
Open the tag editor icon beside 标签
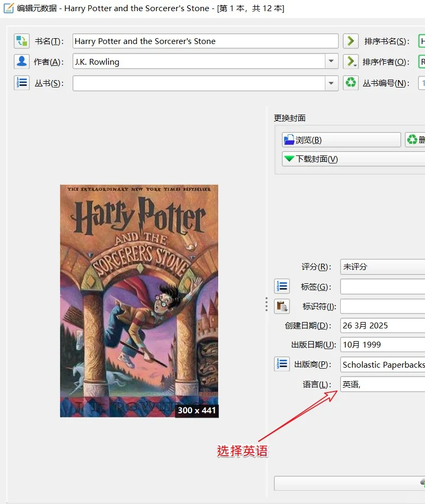point(282,286)
